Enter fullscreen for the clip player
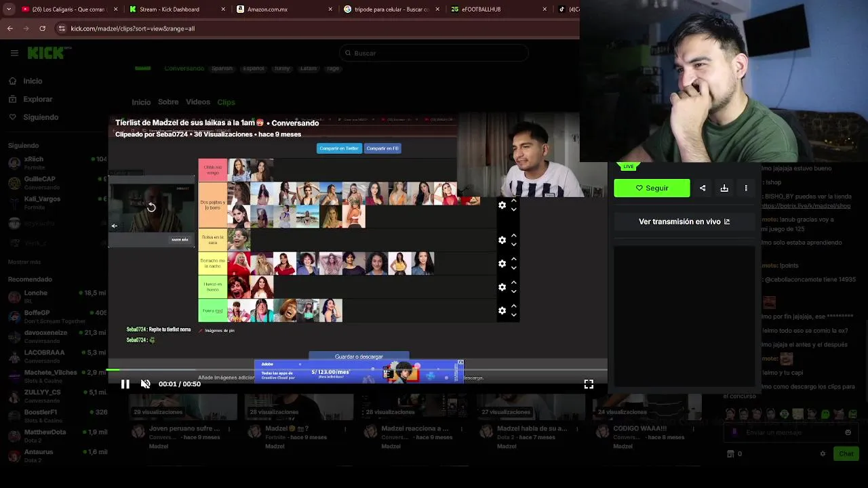This screenshot has width=868, height=488. click(589, 384)
